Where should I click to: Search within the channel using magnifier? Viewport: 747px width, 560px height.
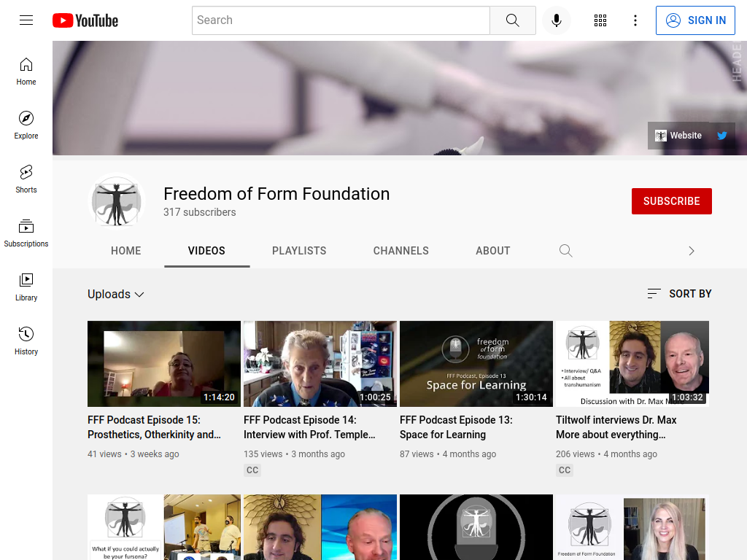click(x=565, y=251)
